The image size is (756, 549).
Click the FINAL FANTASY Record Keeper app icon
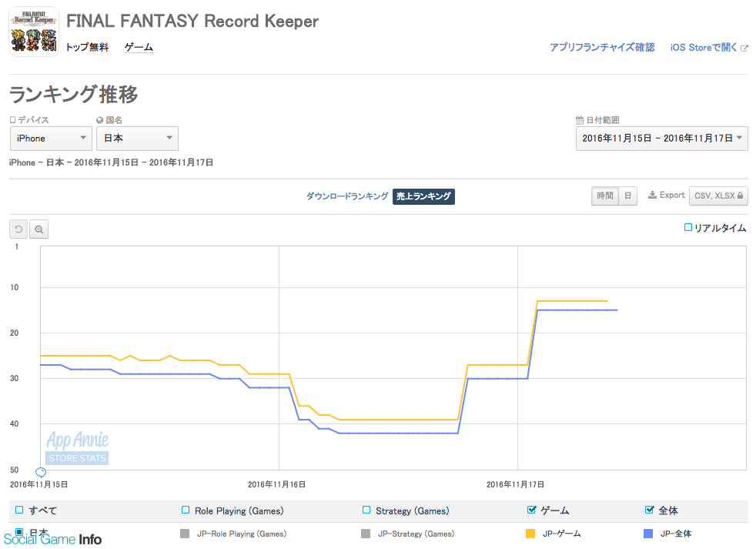[34, 32]
